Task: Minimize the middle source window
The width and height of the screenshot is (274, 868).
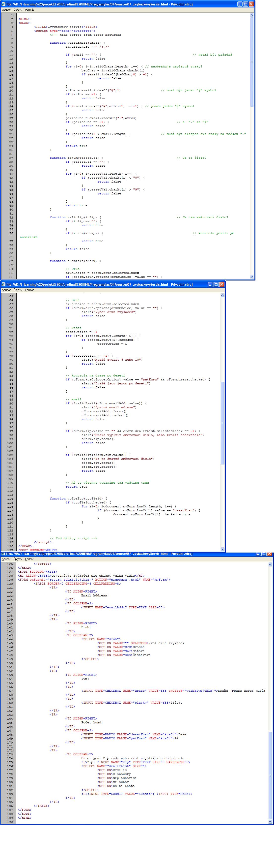Action: point(210,284)
